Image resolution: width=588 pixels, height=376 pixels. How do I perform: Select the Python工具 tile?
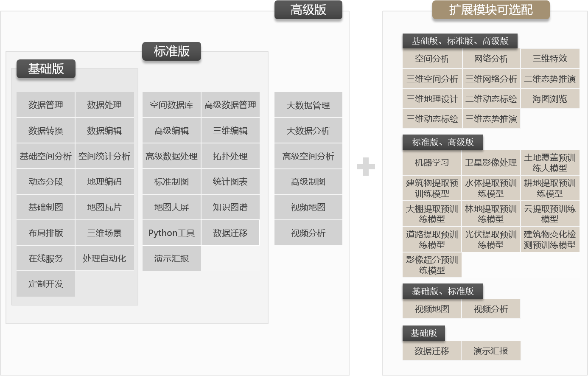(x=171, y=233)
